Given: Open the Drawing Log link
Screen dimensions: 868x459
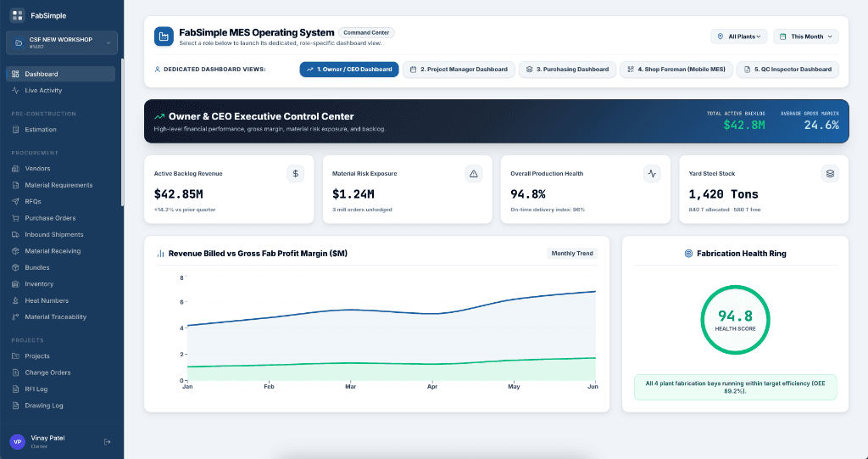Looking at the screenshot, I should tap(61, 406).
